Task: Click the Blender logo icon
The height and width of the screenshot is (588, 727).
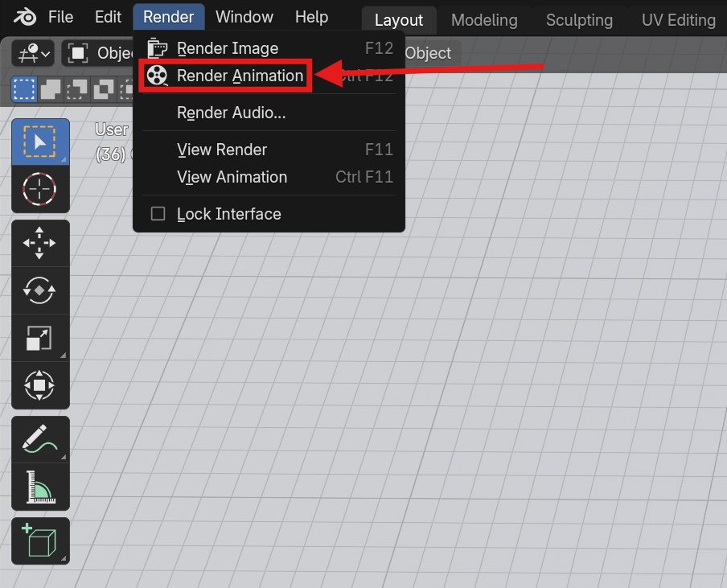Action: 25,17
